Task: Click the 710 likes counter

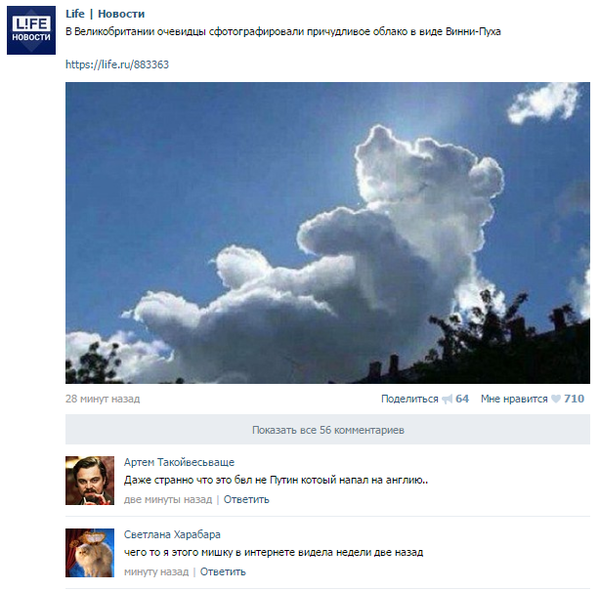Action: tap(574, 399)
